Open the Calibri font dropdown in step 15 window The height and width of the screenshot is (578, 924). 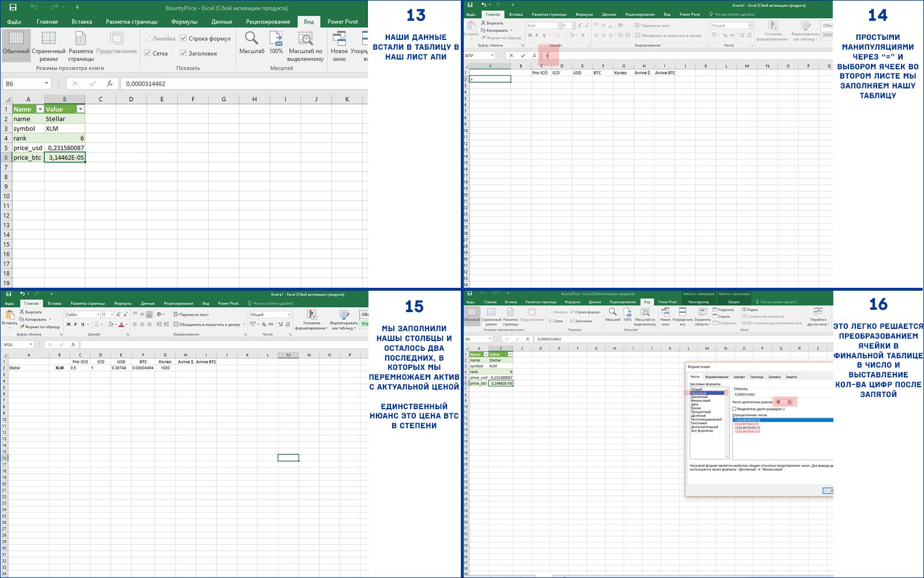click(98, 314)
